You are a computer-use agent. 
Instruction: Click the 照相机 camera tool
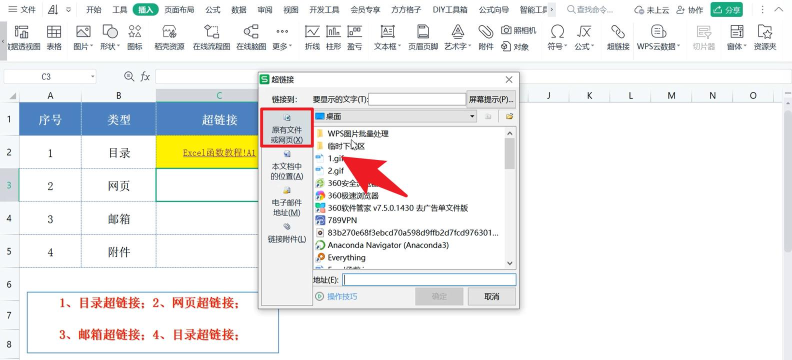(518, 30)
